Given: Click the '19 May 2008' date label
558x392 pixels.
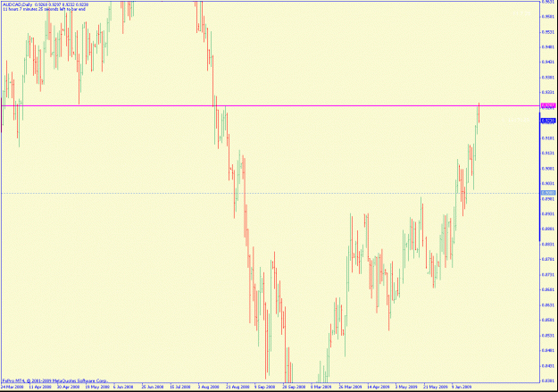Looking at the screenshot, I should click(96, 387).
